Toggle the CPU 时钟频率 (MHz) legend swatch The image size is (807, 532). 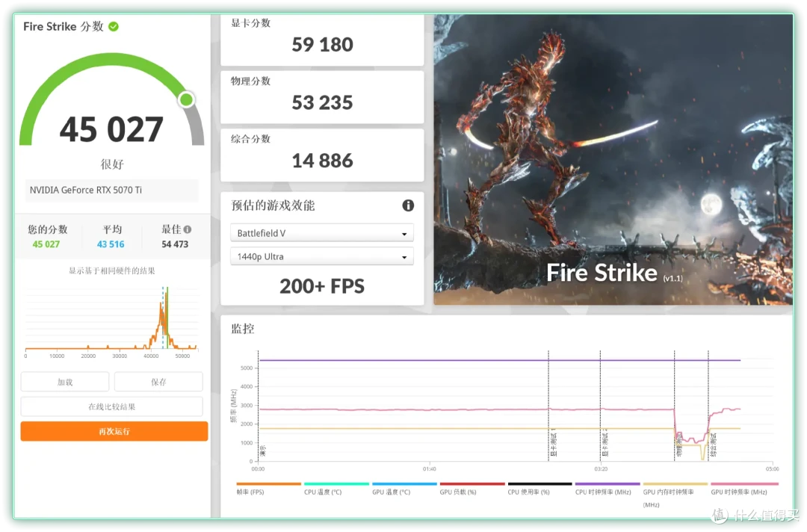point(607,483)
